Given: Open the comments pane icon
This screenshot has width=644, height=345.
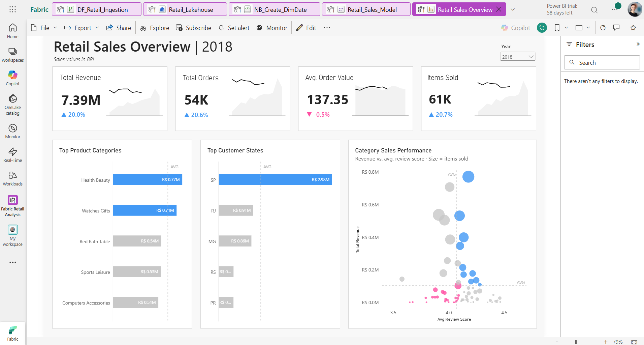Looking at the screenshot, I should coord(616,28).
